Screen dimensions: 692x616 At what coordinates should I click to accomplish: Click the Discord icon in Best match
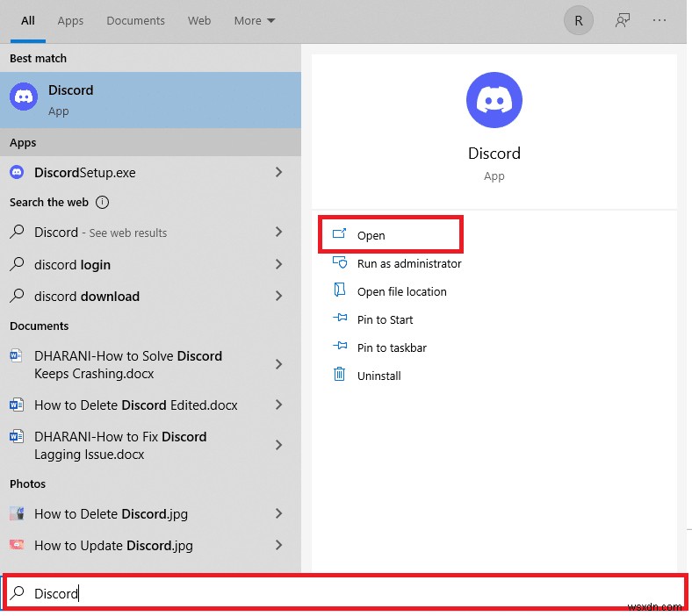coord(23,97)
